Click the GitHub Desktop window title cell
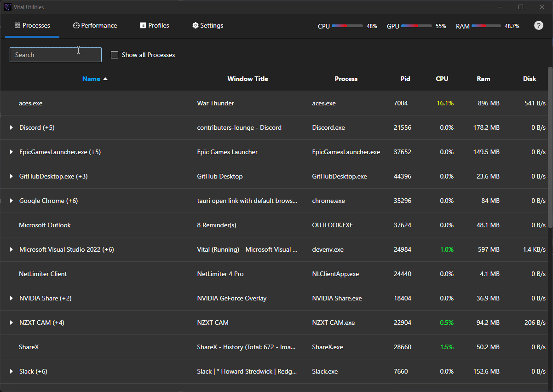The width and height of the screenshot is (553, 392). [x=220, y=176]
